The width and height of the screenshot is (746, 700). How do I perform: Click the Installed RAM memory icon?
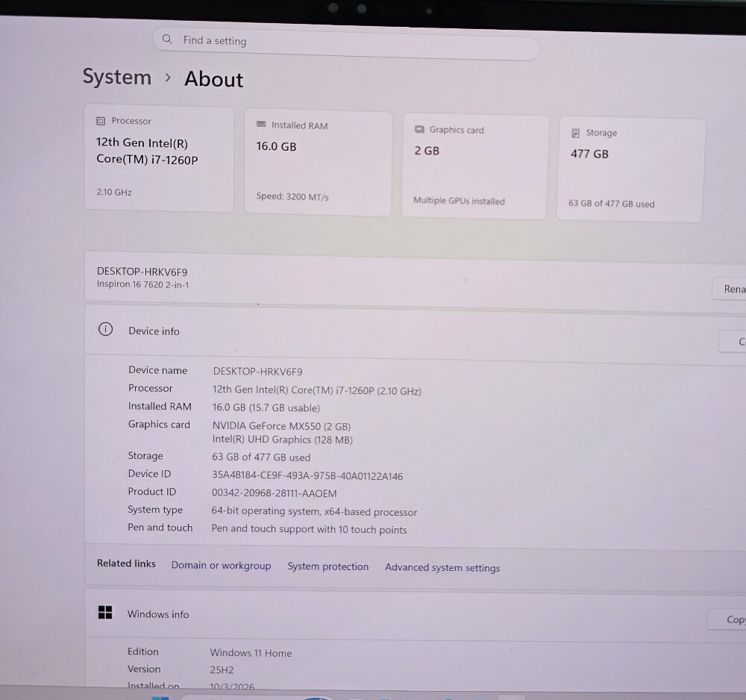pos(261,124)
